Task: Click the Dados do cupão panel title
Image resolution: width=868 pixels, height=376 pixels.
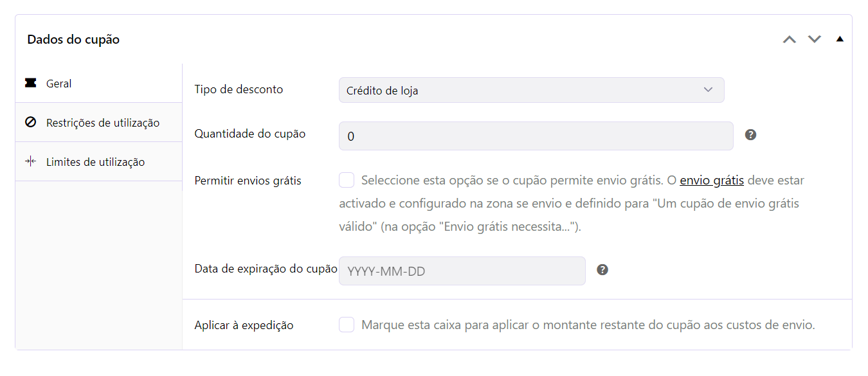Action: pyautogui.click(x=73, y=39)
